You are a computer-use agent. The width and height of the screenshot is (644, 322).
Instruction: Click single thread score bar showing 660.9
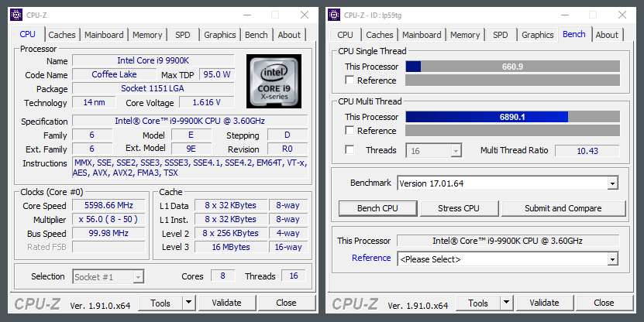point(512,67)
